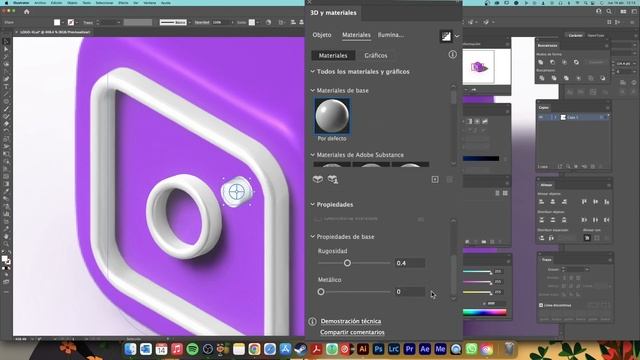Click the Divide pathfinder icon
Image resolution: width=640 pixels, height=360 pixels.
pos(542,78)
